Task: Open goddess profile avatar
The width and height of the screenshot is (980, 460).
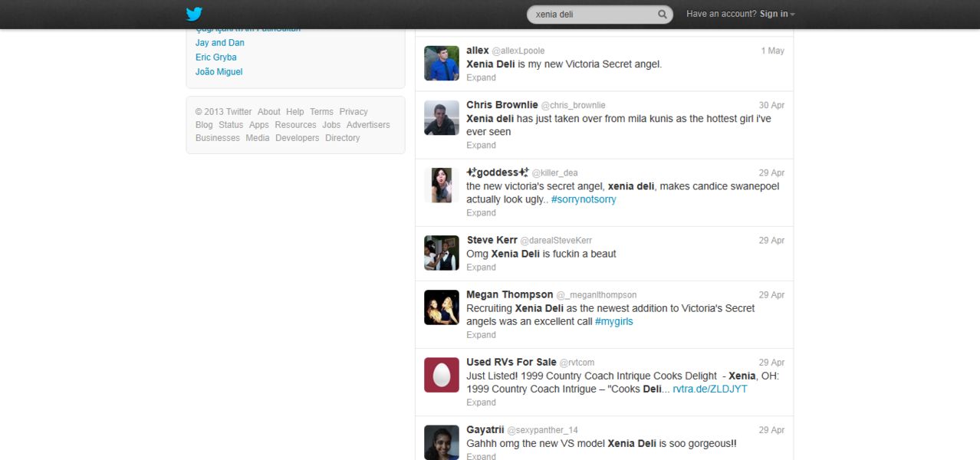Action: (442, 185)
